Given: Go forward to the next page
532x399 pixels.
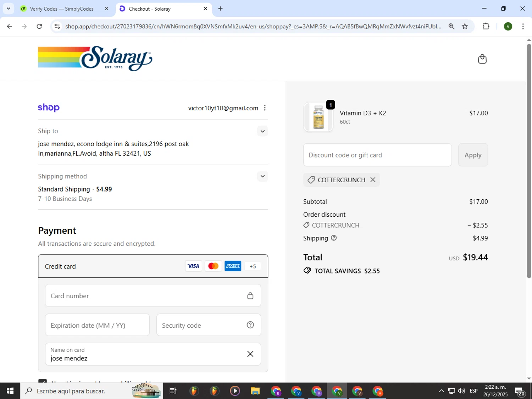Looking at the screenshot, I should (x=24, y=26).
